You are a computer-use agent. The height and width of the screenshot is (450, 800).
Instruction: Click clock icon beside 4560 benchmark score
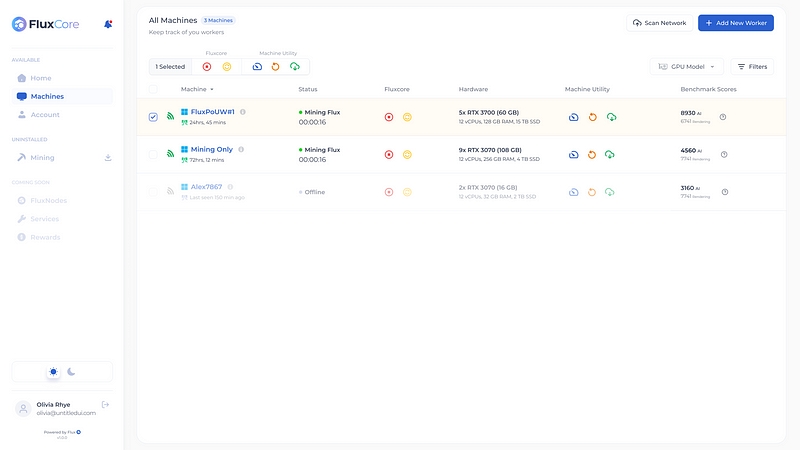(724, 155)
